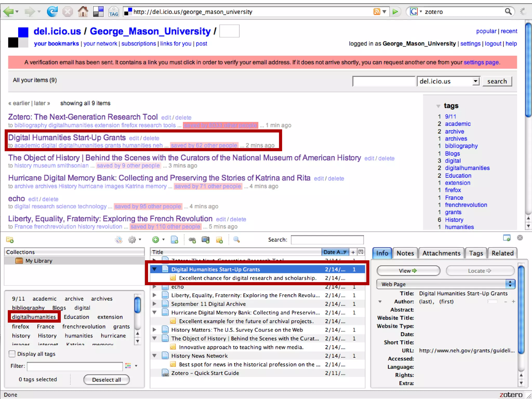Viewport: 532px width, 399px height.
Task: Switch to the Notes tab
Action: [x=405, y=253]
